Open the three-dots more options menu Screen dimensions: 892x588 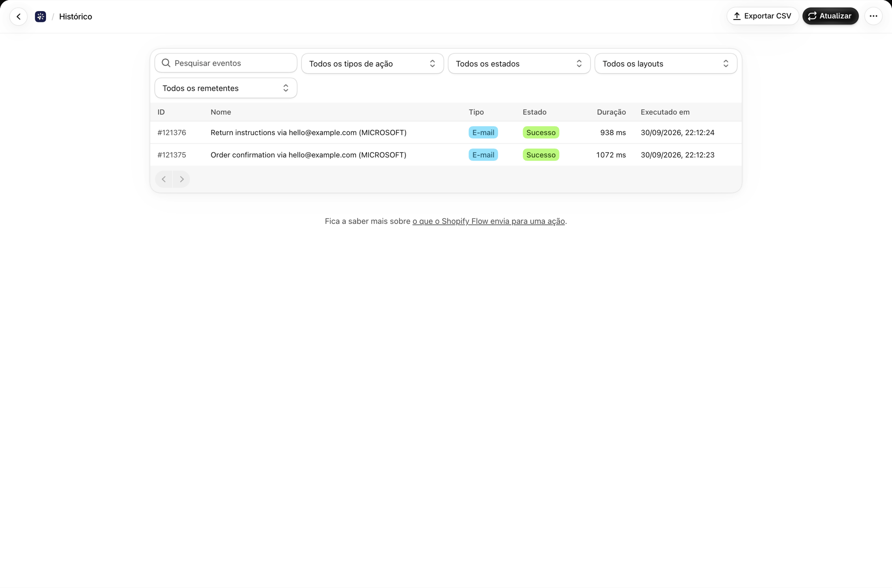click(873, 16)
